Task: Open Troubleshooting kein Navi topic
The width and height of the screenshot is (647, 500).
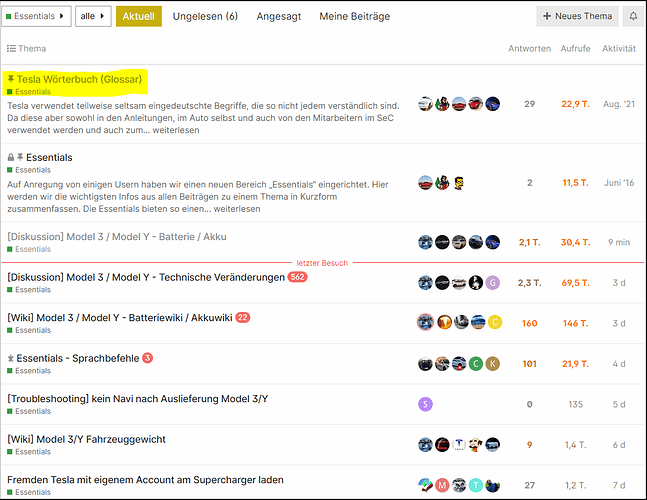Action: [x=138, y=399]
